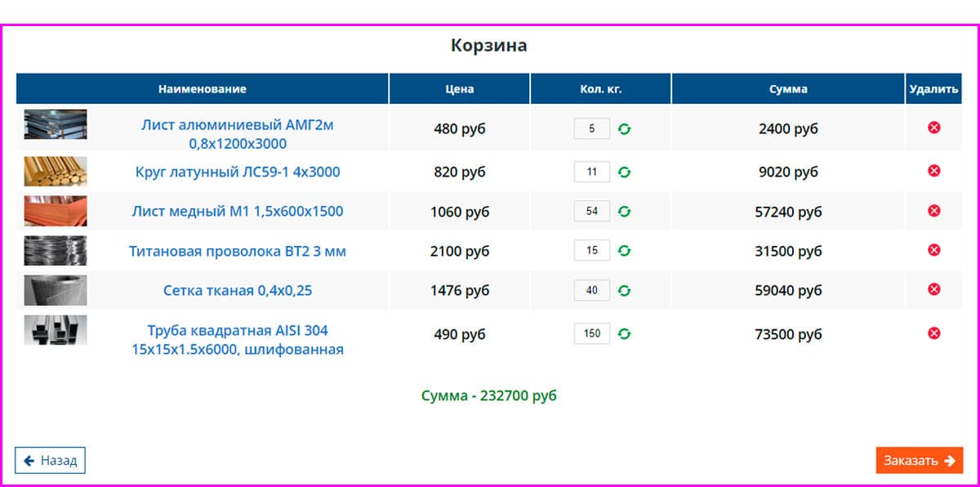This screenshot has width=980, height=487.
Task: Refresh quantity for Лист медный М1
Action: click(x=625, y=212)
